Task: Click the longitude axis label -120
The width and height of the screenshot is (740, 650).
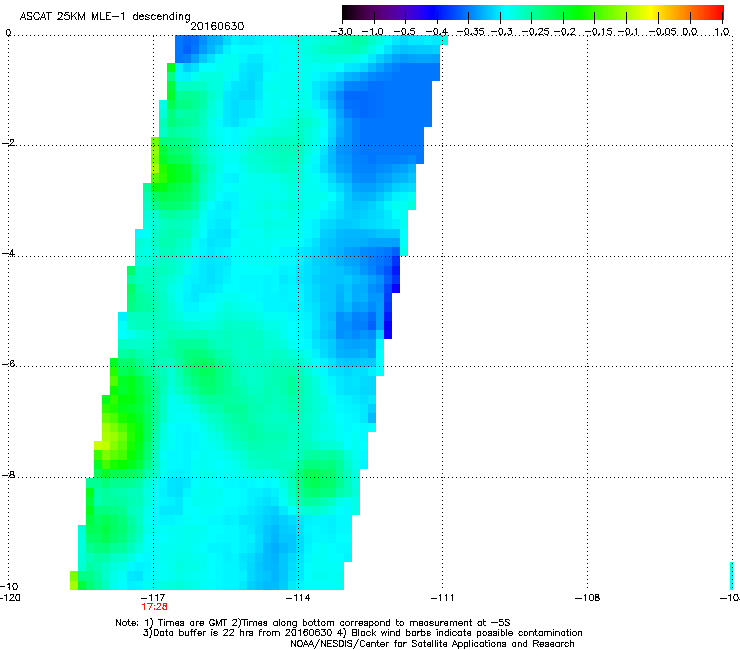Action: pos(10,598)
